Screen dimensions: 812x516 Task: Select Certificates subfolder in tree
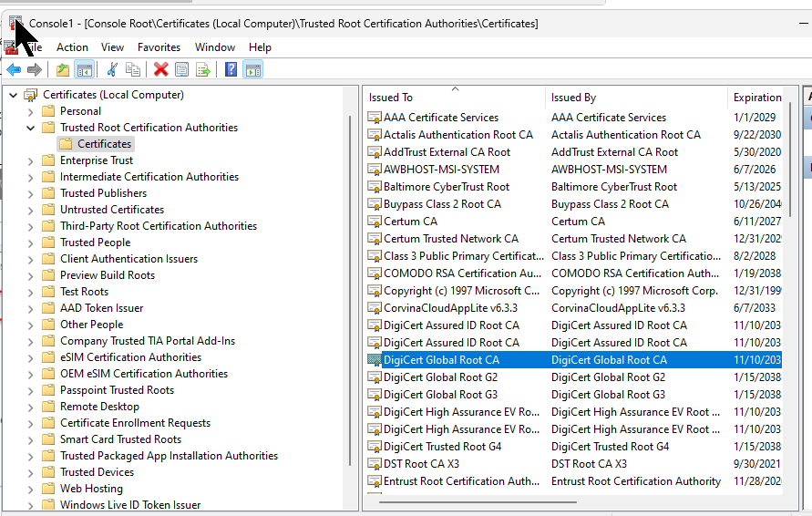coord(104,144)
